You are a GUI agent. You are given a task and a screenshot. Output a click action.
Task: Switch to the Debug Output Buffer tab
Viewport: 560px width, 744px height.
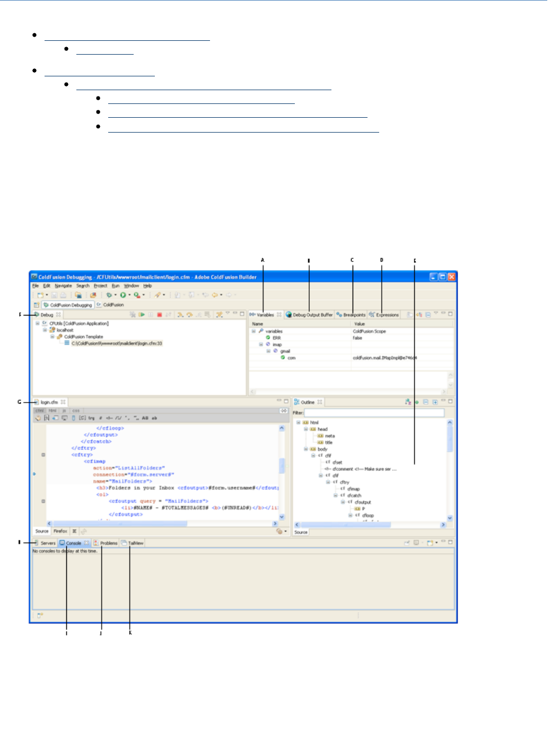(x=309, y=314)
